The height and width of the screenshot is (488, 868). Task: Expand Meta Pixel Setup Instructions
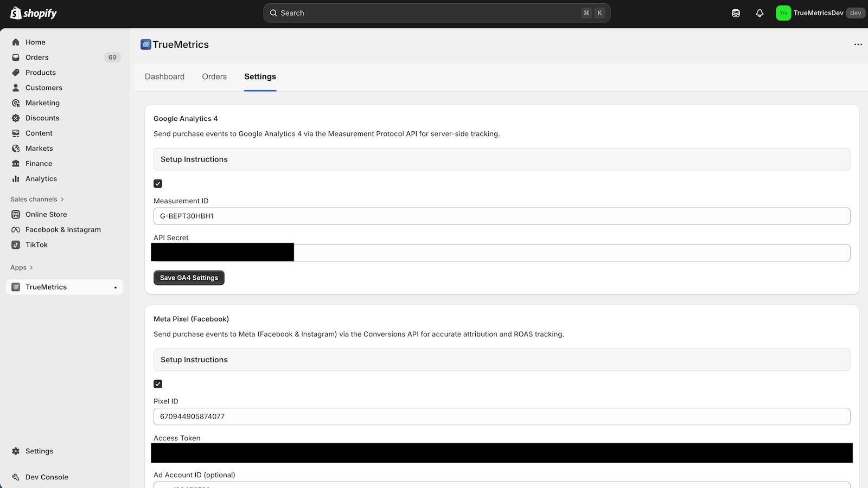(x=501, y=360)
